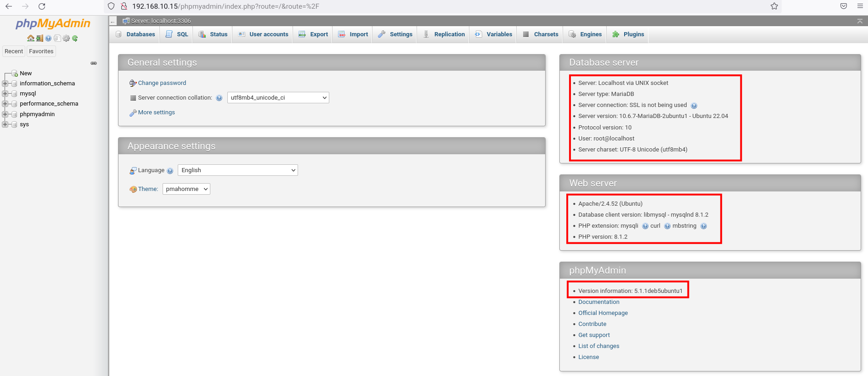Image resolution: width=868 pixels, height=376 pixels.
Task: Go to phpMyAdmin home via house icon
Action: (31, 38)
